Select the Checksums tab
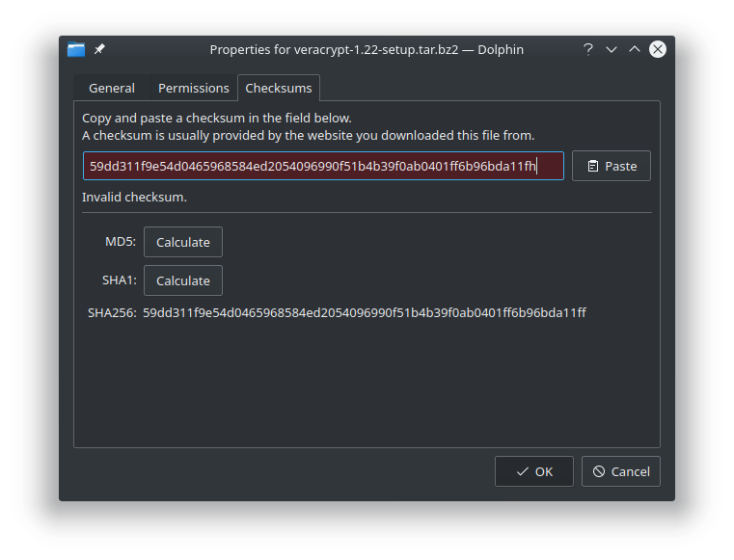The width and height of the screenshot is (734, 560). [279, 88]
